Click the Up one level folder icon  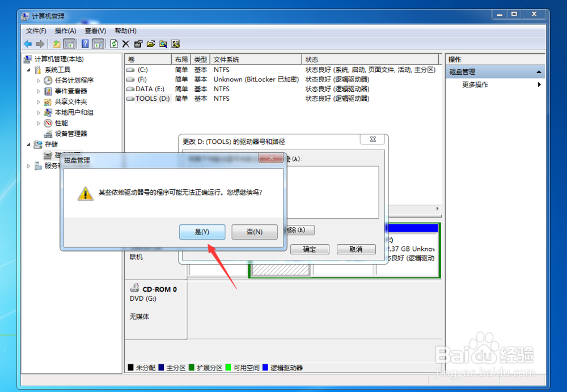pyautogui.click(x=56, y=44)
